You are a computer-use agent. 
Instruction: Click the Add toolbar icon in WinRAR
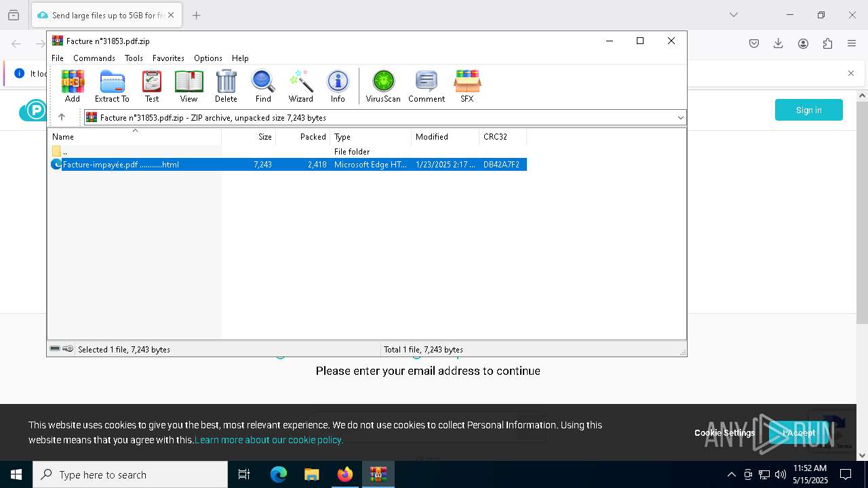(73, 86)
